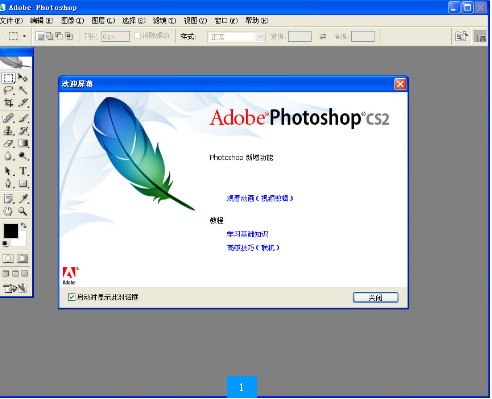Select the Brush tool
The image size is (492, 399).
[x=23, y=118]
